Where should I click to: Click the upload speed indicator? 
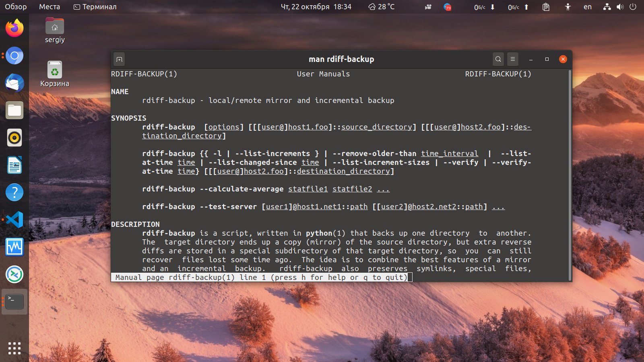(518, 7)
